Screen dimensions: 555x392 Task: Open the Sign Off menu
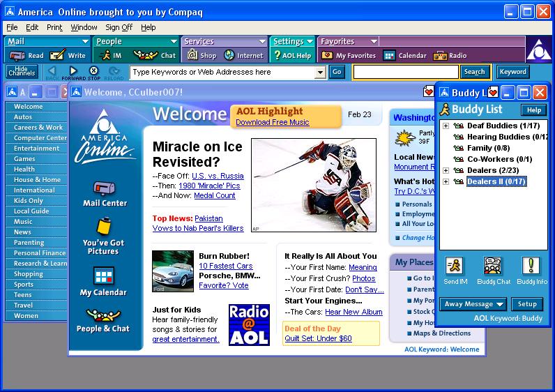[x=119, y=27]
